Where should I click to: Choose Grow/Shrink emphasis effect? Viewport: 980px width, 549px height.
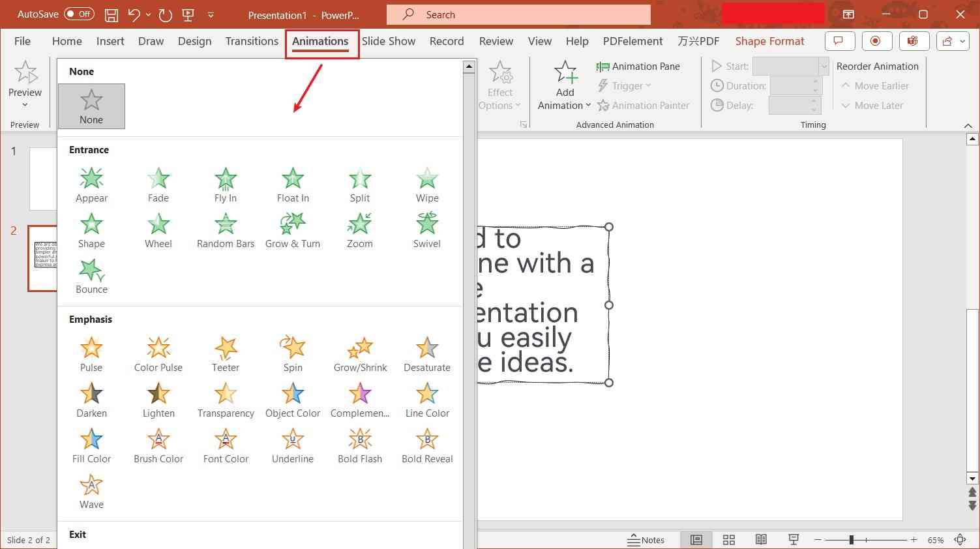click(360, 355)
